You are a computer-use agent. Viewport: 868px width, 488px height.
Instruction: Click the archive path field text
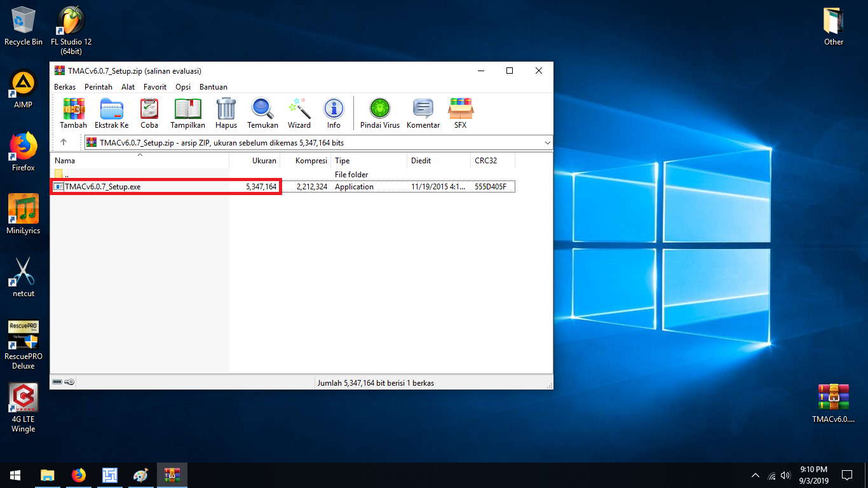click(222, 143)
